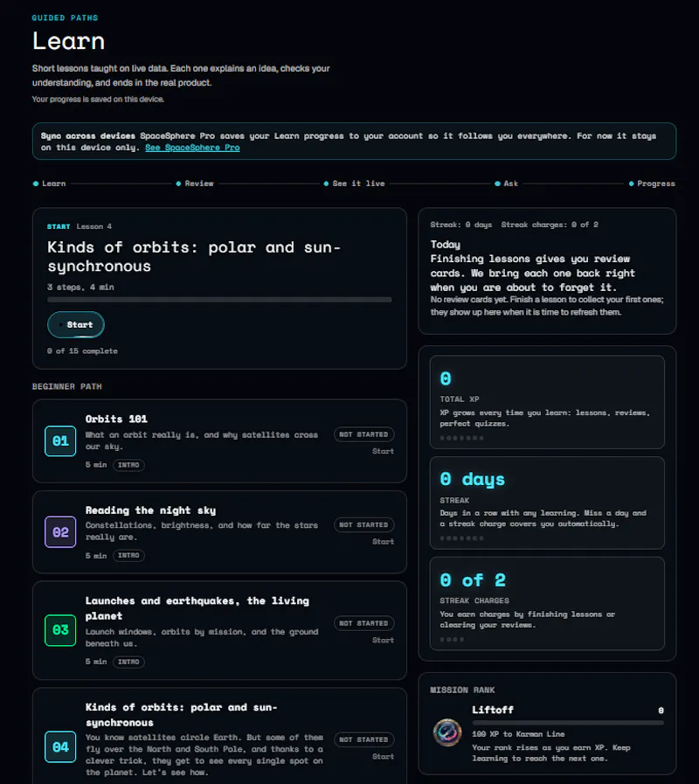Click Start for Orbits 101
This screenshot has height=784, width=699.
tap(383, 451)
